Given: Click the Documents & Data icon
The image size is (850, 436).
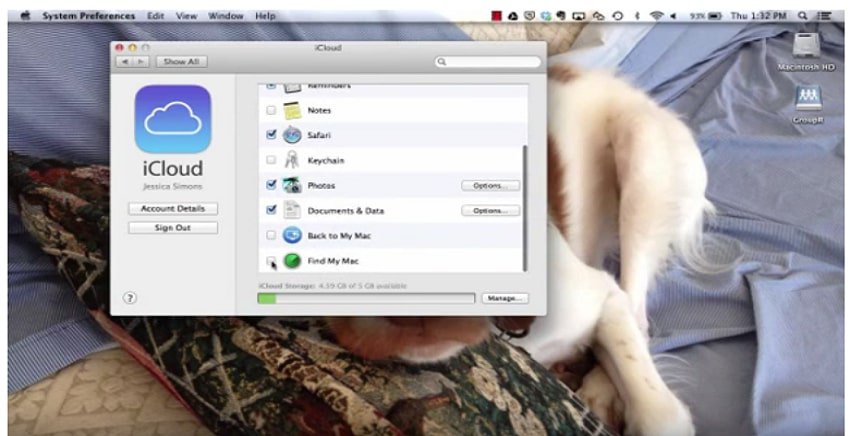Looking at the screenshot, I should [x=292, y=210].
